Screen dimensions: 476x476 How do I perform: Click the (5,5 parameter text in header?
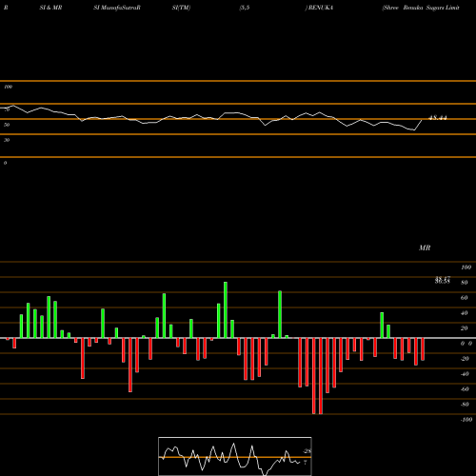tap(245, 8)
